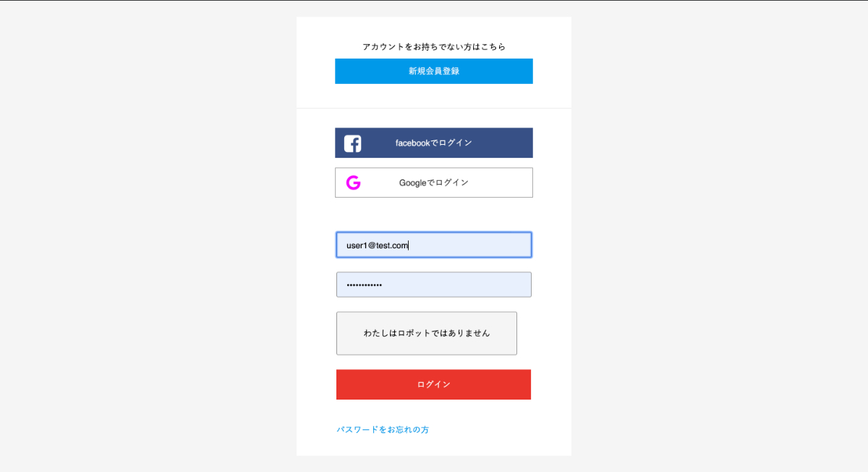The height and width of the screenshot is (472, 868).
Task: Click the gray page background left of form
Action: pyautogui.click(x=145, y=239)
